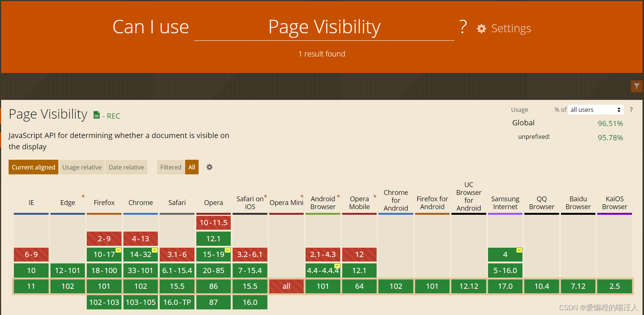The image size is (644, 315).
Task: Switch to Date relative view
Action: point(126,167)
